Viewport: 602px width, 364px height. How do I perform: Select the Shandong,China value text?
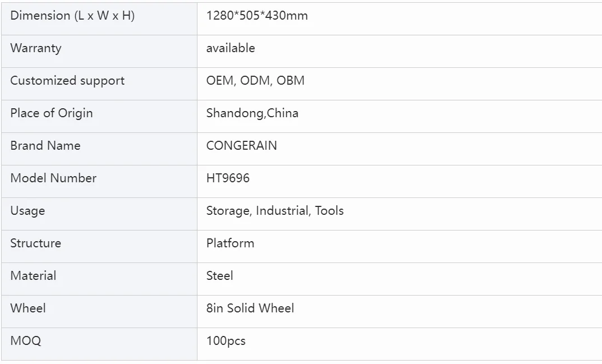(252, 113)
